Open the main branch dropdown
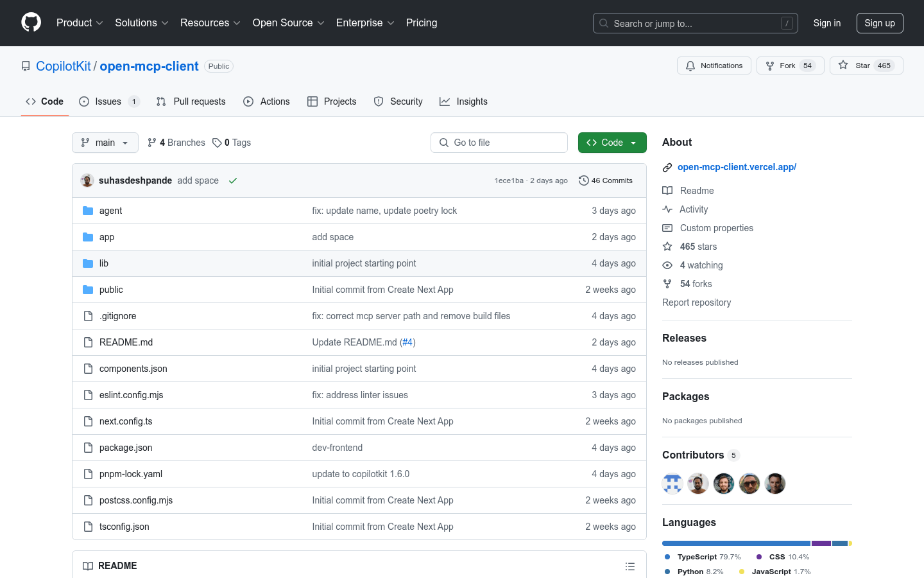Screen dimensions: 924x578 105,142
